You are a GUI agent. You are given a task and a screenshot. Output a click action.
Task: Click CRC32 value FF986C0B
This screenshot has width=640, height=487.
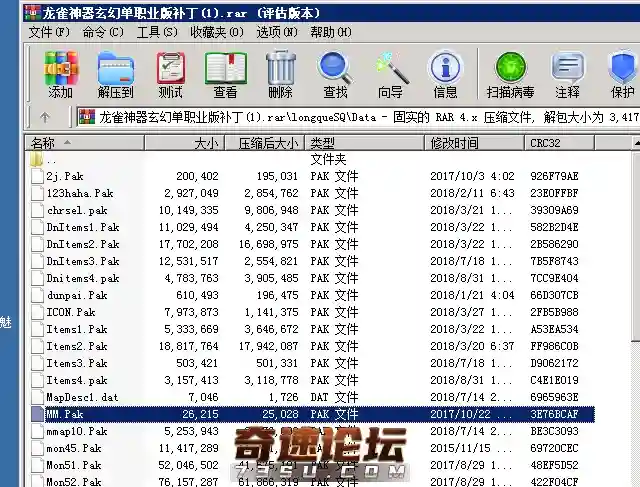point(554,346)
